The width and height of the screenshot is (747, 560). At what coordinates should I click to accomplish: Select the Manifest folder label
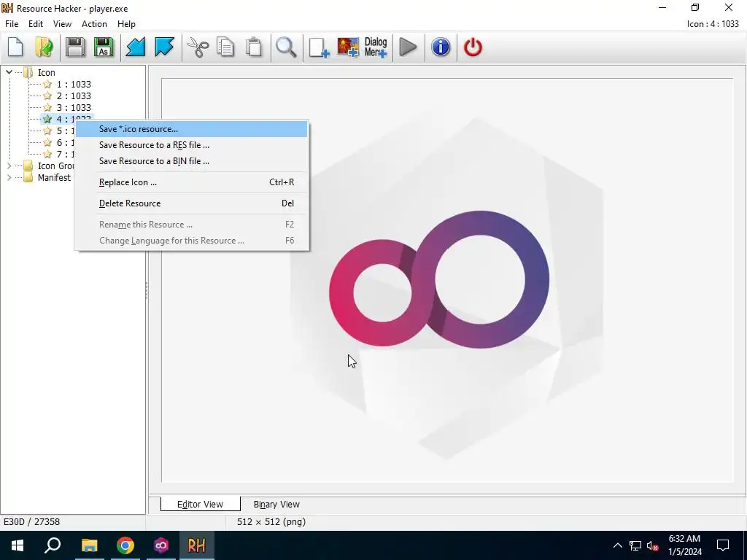(54, 178)
